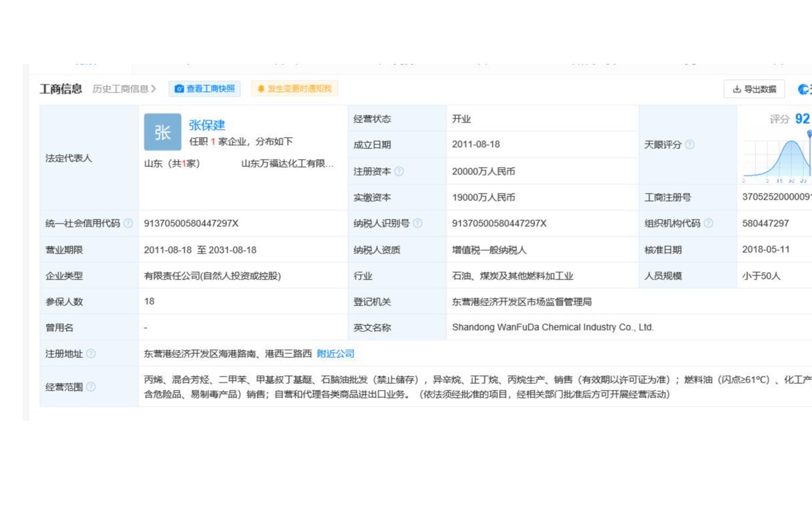Select organization code 580447297

[765, 224]
